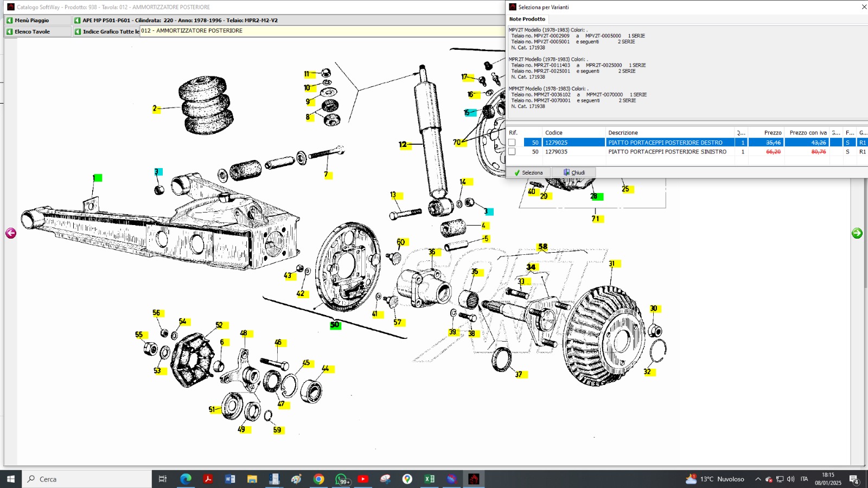868x488 pixels.
Task: Launch Adobe Acrobat from the taskbar
Action: 207,479
